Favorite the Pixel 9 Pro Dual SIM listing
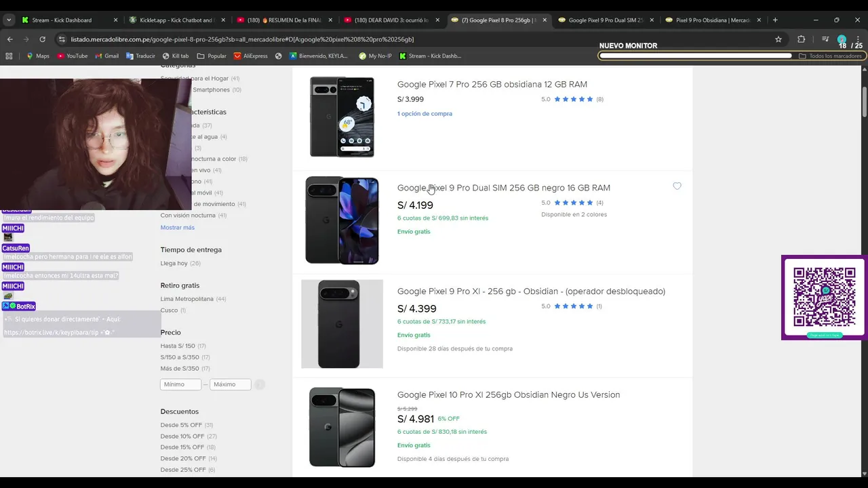This screenshot has height=488, width=868. tap(677, 186)
